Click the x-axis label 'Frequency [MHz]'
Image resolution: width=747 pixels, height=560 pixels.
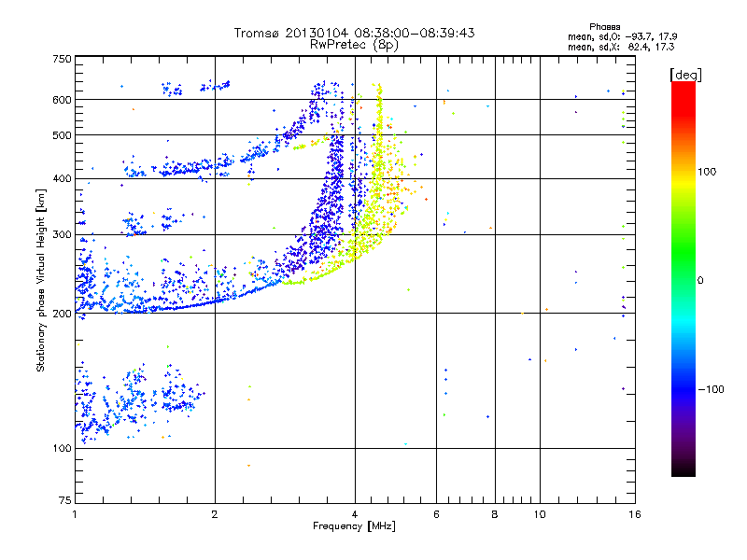coord(354,526)
